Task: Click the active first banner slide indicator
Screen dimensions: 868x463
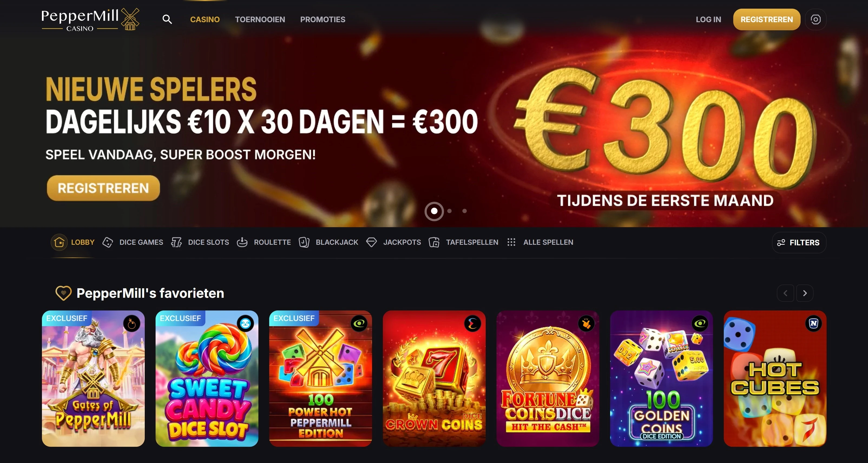Action: click(x=434, y=211)
